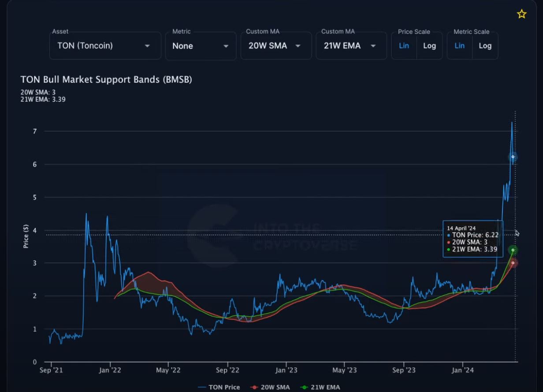543x392 pixels.
Task: Click the "Jan '24" x-axis label
Action: [463, 370]
